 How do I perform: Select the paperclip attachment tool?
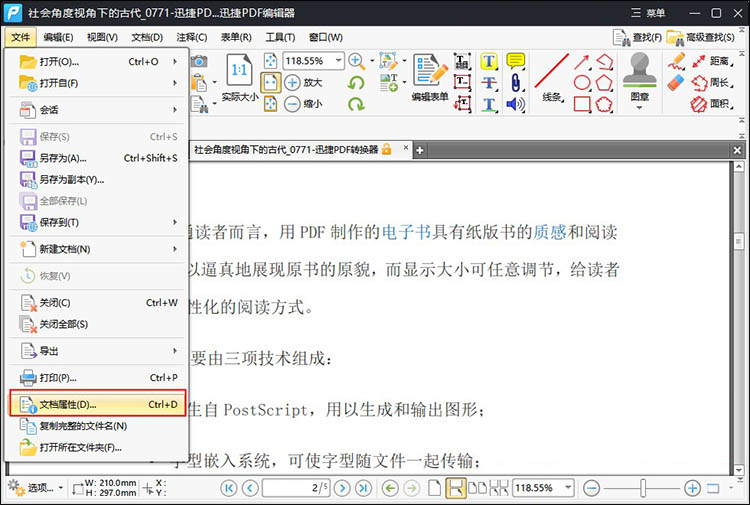[x=515, y=83]
